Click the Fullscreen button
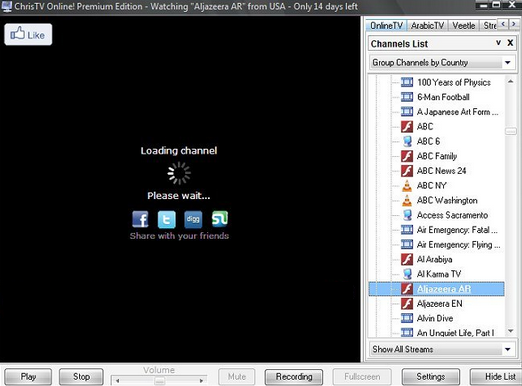The image size is (522, 386). tap(362, 377)
